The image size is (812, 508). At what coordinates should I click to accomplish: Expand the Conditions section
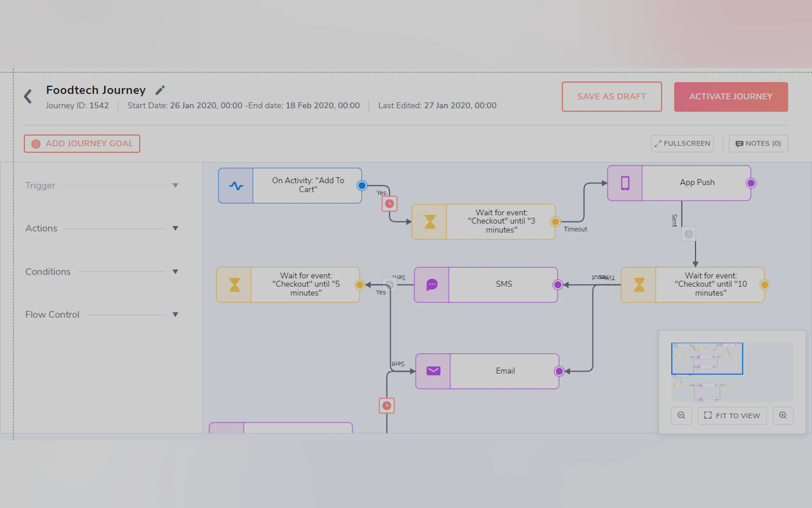point(175,272)
